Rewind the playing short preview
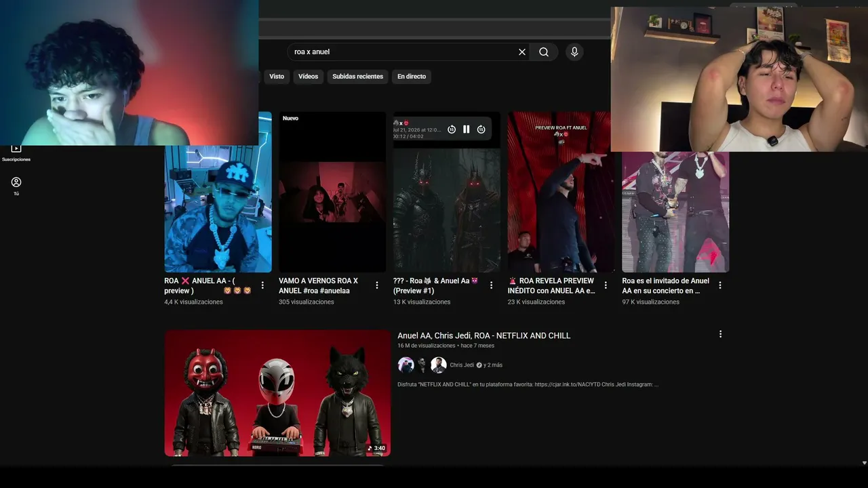 coord(452,129)
